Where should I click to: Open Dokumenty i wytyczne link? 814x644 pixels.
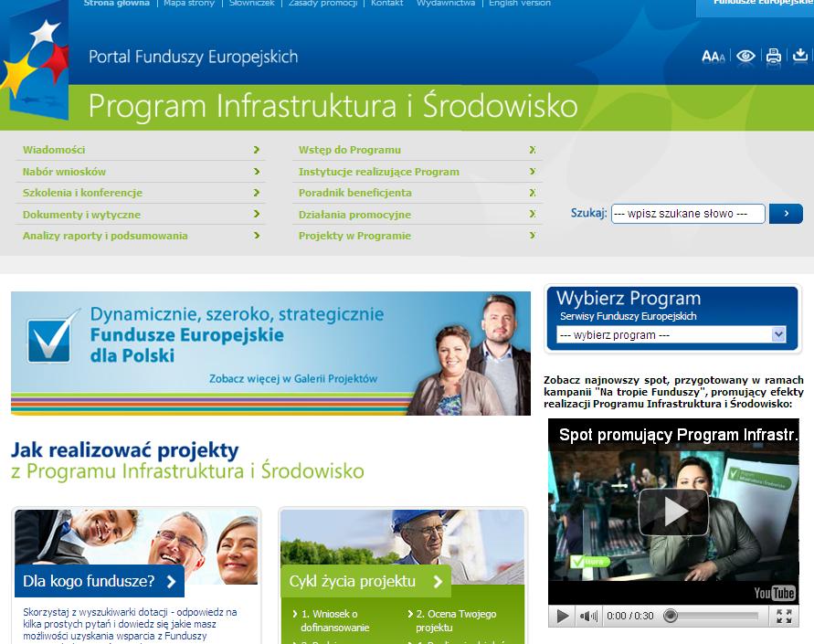tap(81, 215)
